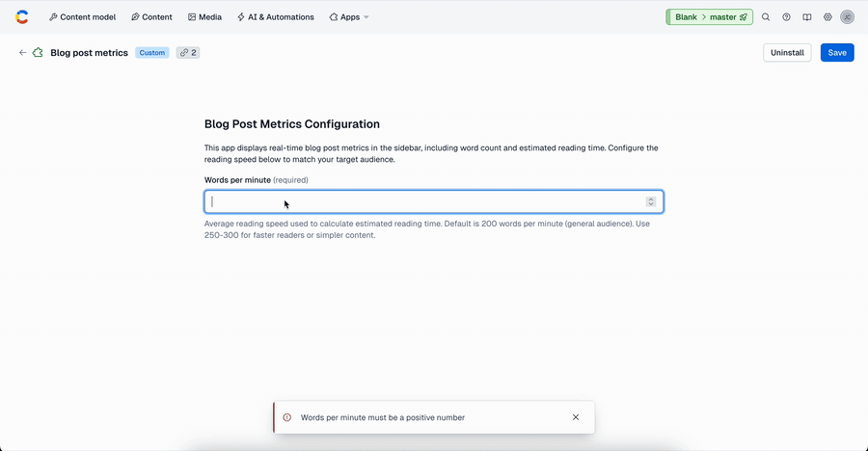Open the settings gear icon
Screen dimensions: 868x451
[x=827, y=17]
